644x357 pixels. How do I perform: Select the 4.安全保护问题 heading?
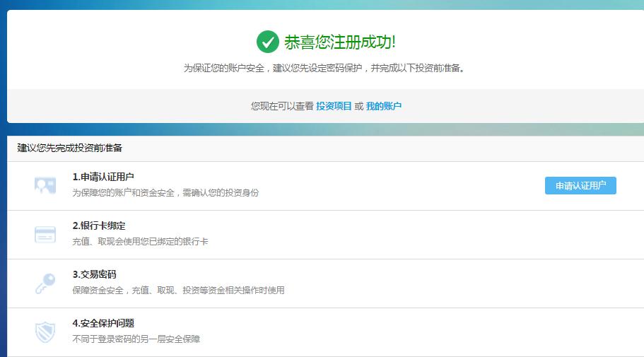coord(103,323)
